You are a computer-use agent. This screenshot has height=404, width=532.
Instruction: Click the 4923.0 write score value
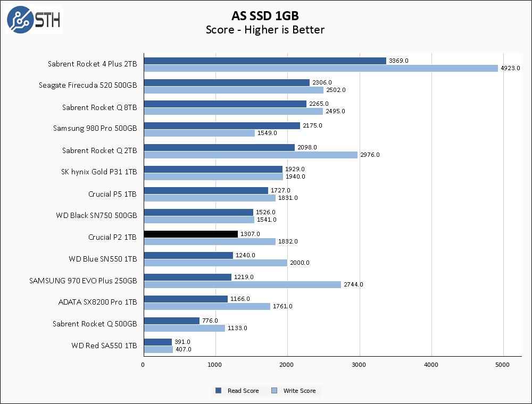point(510,68)
